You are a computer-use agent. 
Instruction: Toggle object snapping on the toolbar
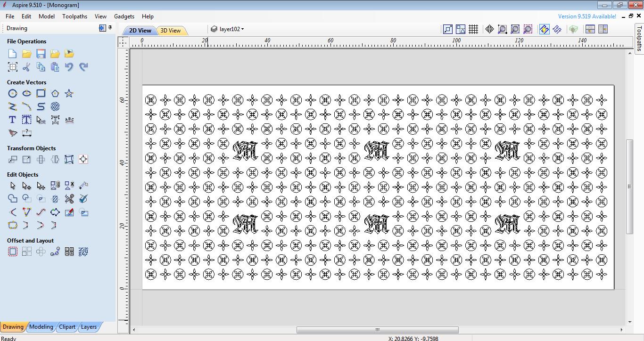(x=544, y=29)
